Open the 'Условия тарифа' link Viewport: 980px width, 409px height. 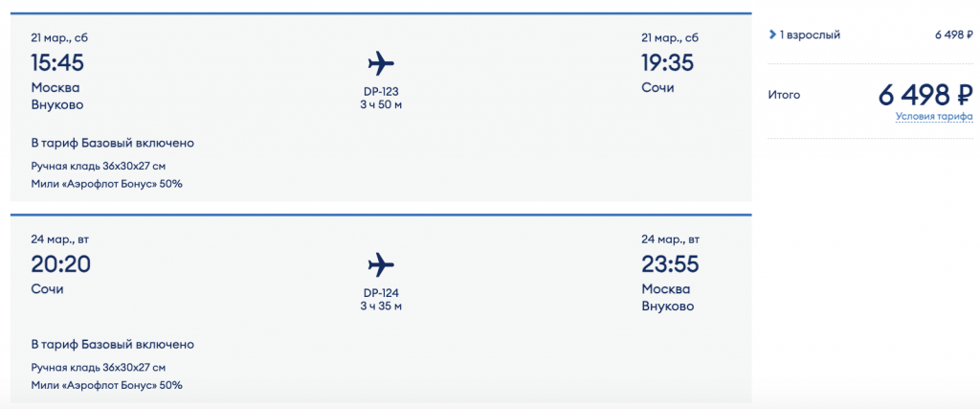tap(934, 117)
